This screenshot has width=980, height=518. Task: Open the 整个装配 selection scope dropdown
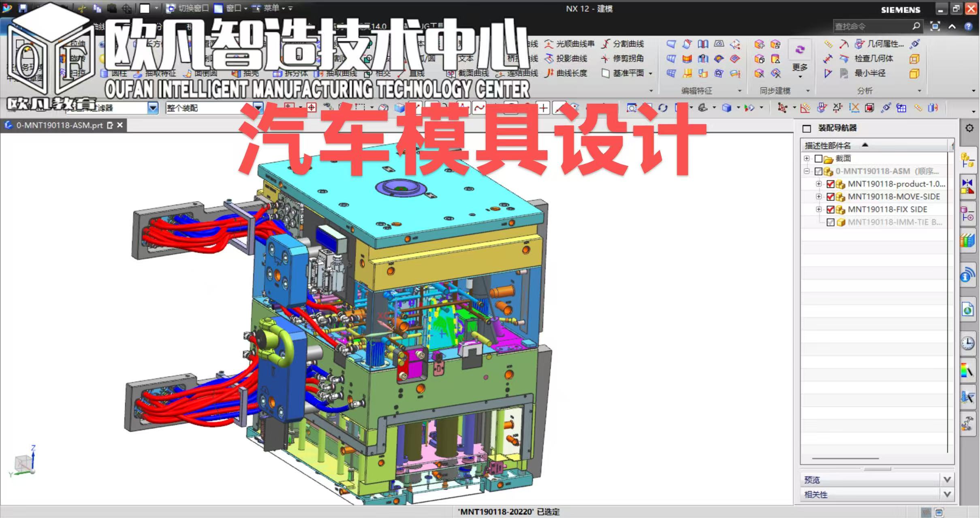point(258,108)
